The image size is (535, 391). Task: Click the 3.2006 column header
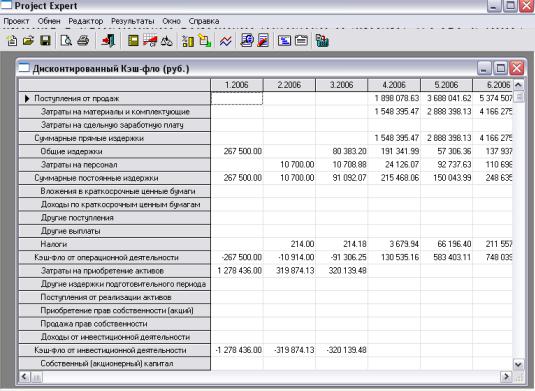342,85
